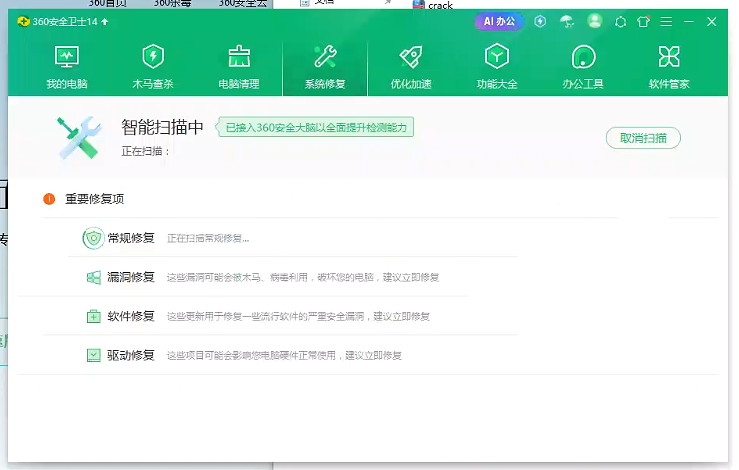Click the lightning shield icon in title bar
The width and height of the screenshot is (739, 470).
point(540,21)
